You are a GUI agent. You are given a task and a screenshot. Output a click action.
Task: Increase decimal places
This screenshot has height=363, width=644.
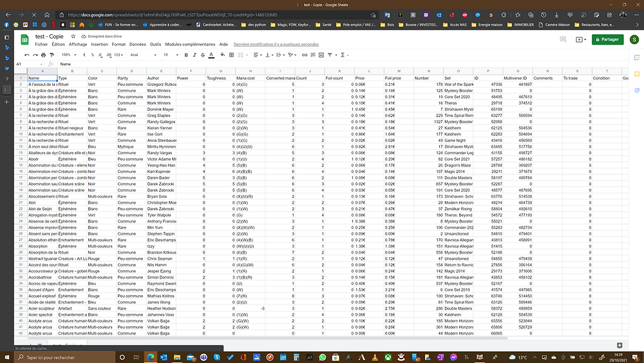[x=108, y=55]
